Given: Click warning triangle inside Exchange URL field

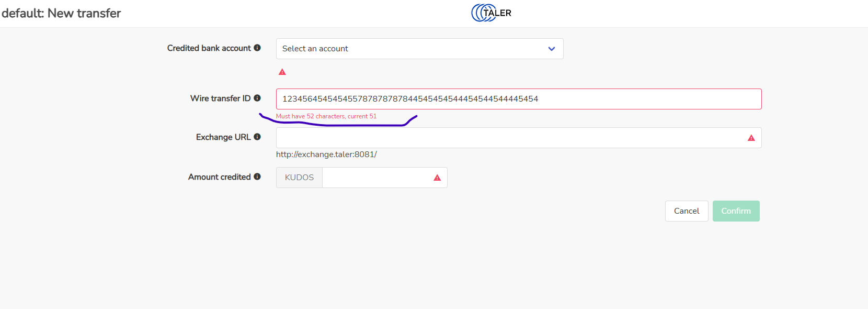Looking at the screenshot, I should (x=751, y=138).
